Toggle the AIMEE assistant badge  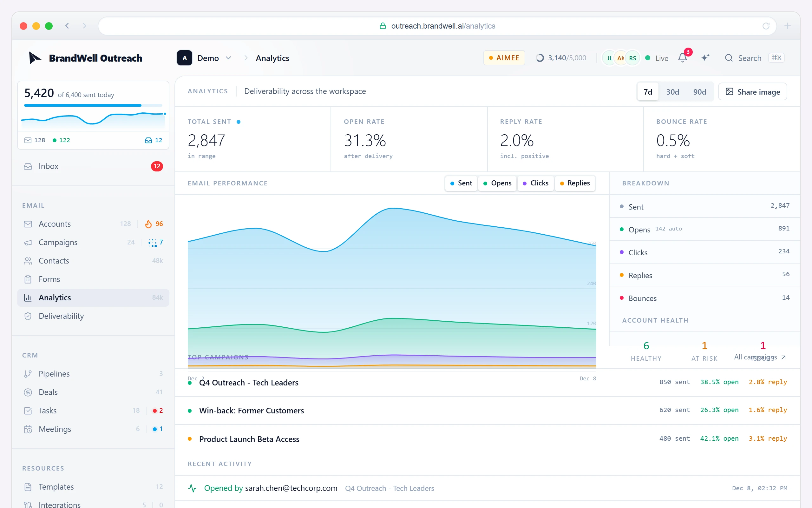tap(504, 58)
